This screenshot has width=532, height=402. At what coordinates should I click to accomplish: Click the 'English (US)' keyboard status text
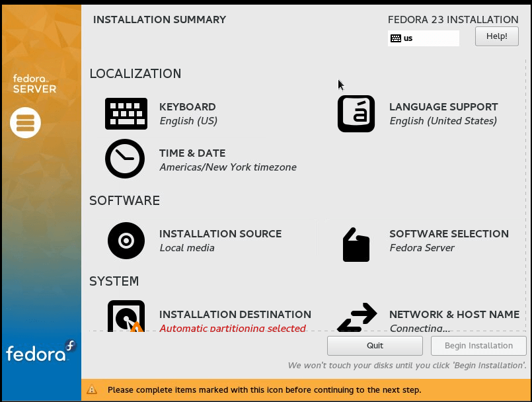click(188, 121)
